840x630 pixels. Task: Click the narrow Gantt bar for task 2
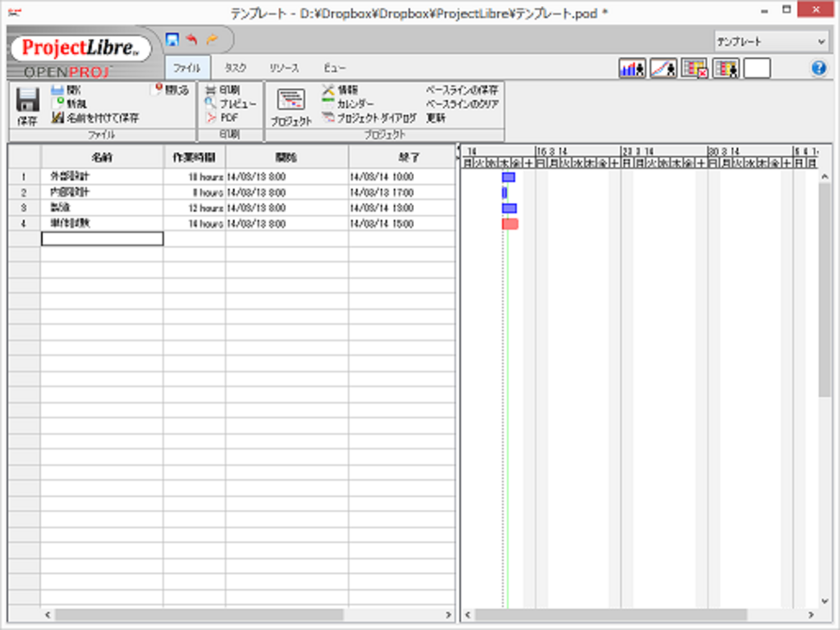[505, 193]
